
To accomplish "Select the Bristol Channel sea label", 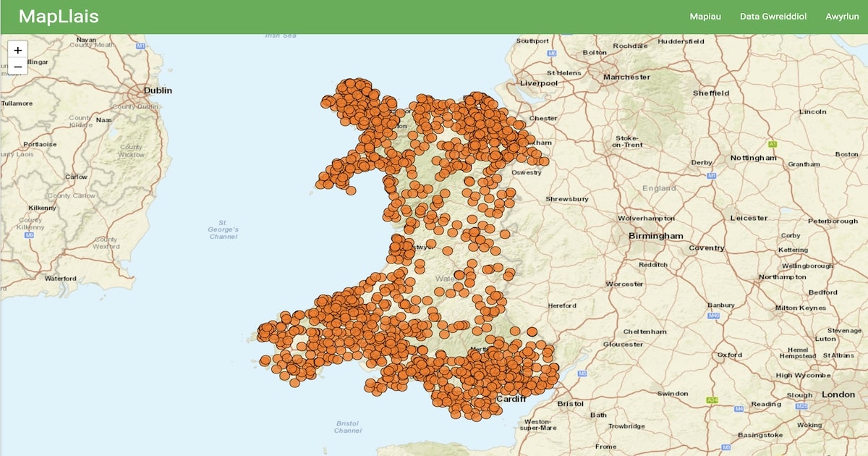I will tap(348, 427).
